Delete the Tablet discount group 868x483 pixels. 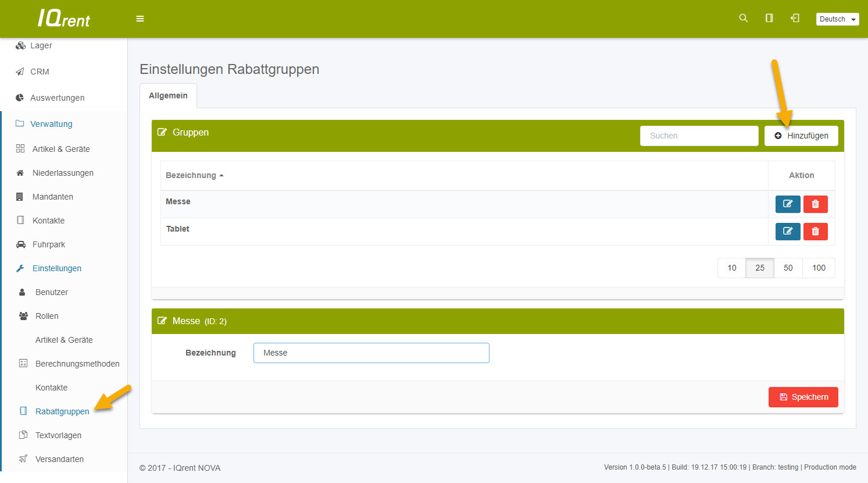coord(815,232)
